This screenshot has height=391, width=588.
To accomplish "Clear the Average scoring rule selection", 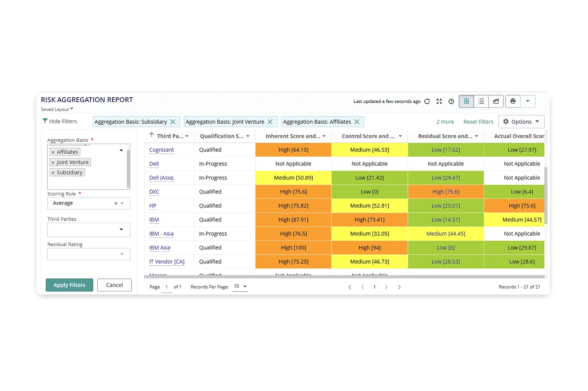I will (116, 203).
